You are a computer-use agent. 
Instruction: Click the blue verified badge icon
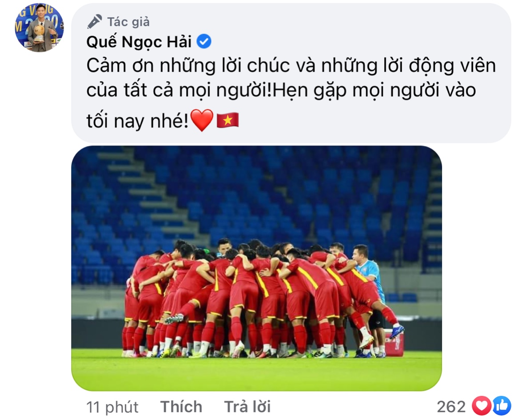pyautogui.click(x=203, y=42)
